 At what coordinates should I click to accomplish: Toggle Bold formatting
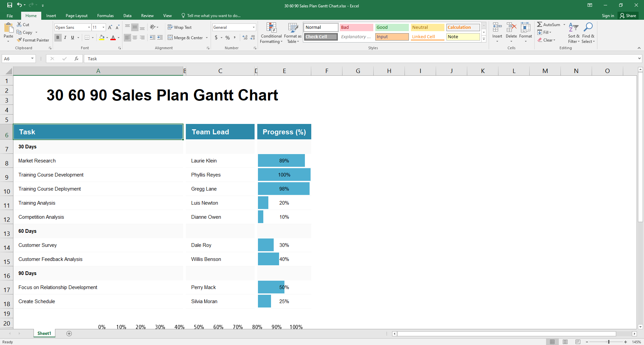coord(58,38)
